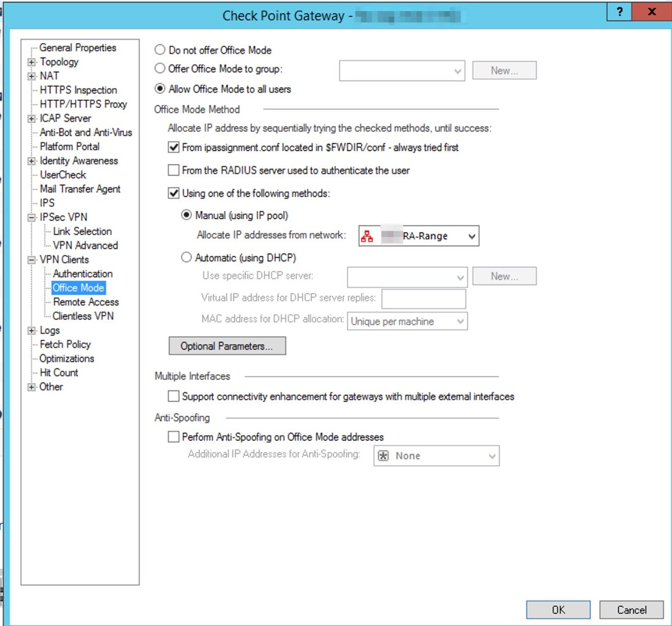The width and height of the screenshot is (672, 626).
Task: Select Allow Office Mode to all users
Action: pyautogui.click(x=160, y=89)
